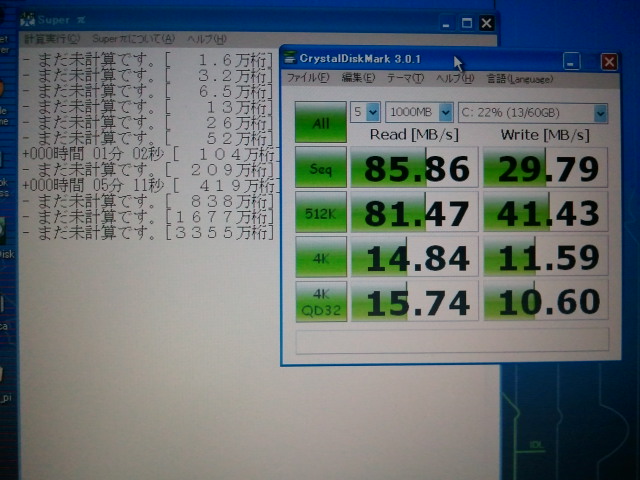Open the 言語(Language) menu
640x480 pixels.
pos(520,79)
